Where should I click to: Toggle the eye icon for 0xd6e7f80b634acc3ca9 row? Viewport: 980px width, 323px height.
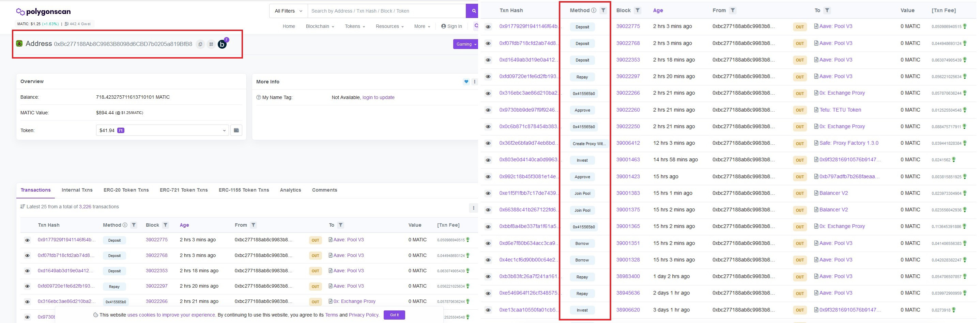(x=488, y=244)
